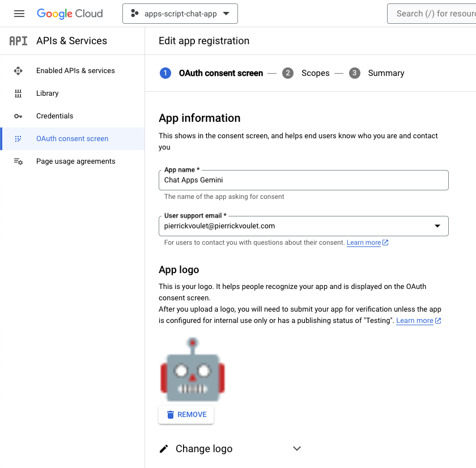Open the navigation hamburger menu
The height and width of the screenshot is (468, 476).
pyautogui.click(x=19, y=14)
